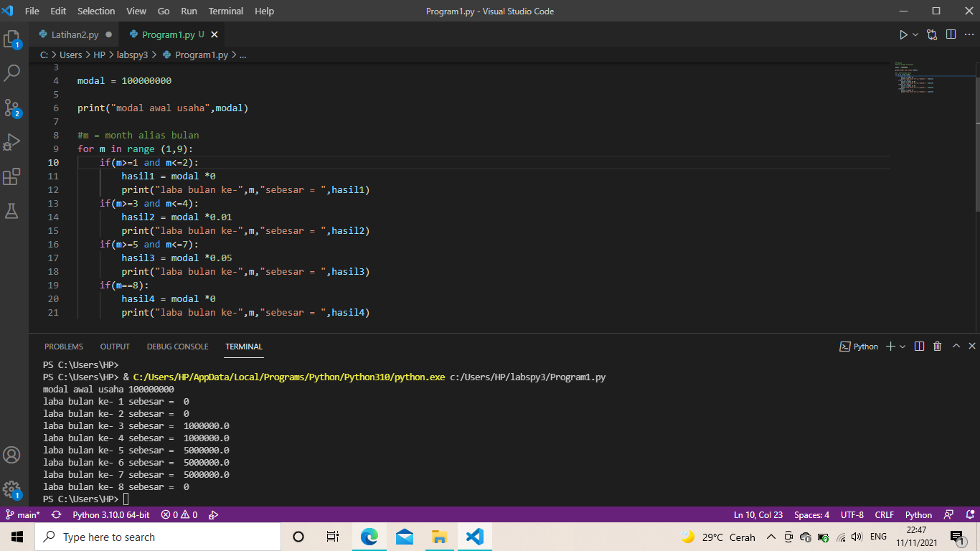Screen dimensions: 980x551
Task: Open the Edit menu
Action: pyautogui.click(x=58, y=11)
